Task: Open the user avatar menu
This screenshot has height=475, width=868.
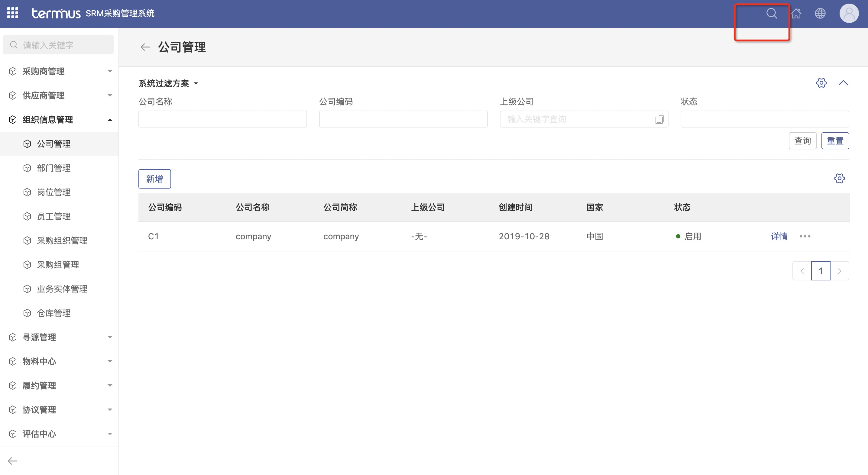Action: (849, 14)
